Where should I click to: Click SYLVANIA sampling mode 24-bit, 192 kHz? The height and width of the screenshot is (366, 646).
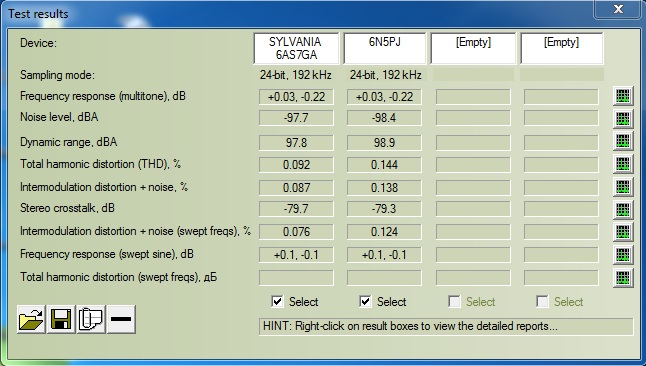pos(296,75)
